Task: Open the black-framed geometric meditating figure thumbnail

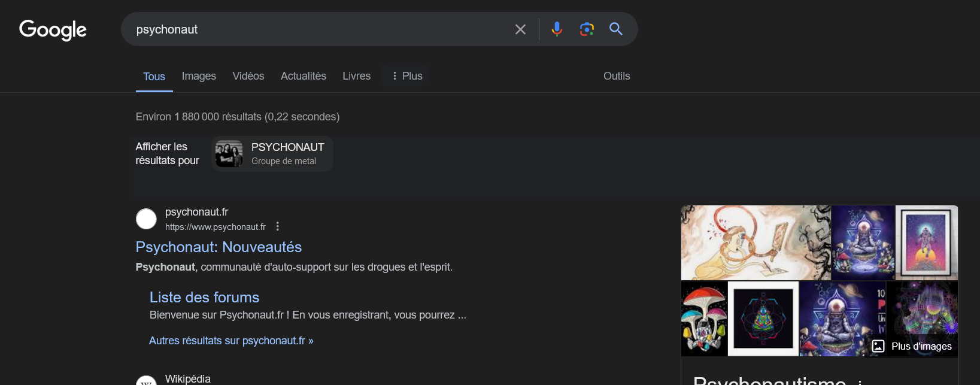Action: pos(763,319)
